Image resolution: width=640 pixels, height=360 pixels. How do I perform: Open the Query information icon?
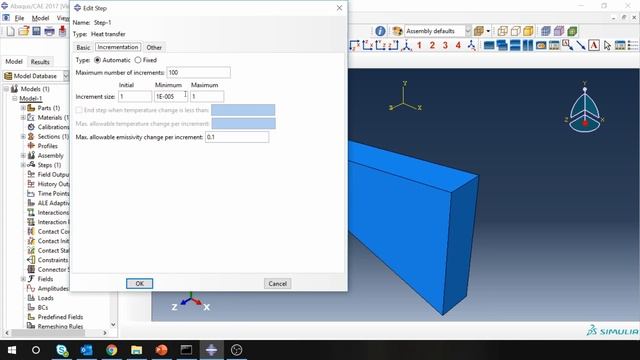(380, 31)
